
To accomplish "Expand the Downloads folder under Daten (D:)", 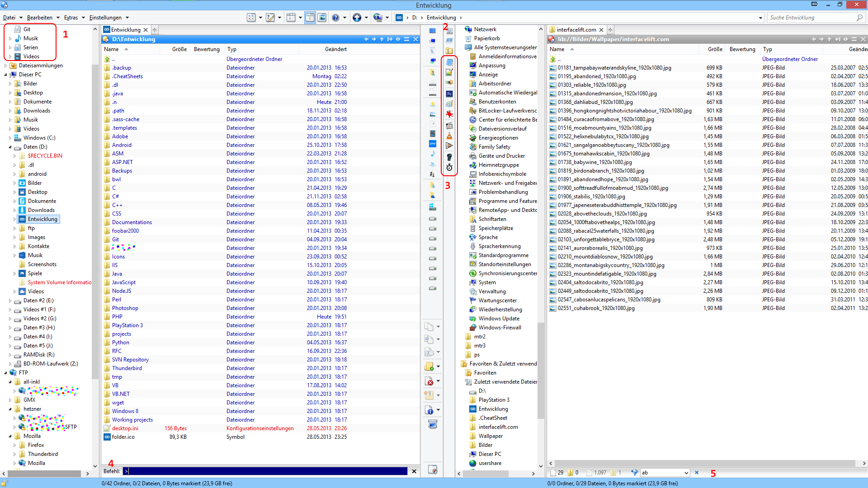I will (x=14, y=210).
